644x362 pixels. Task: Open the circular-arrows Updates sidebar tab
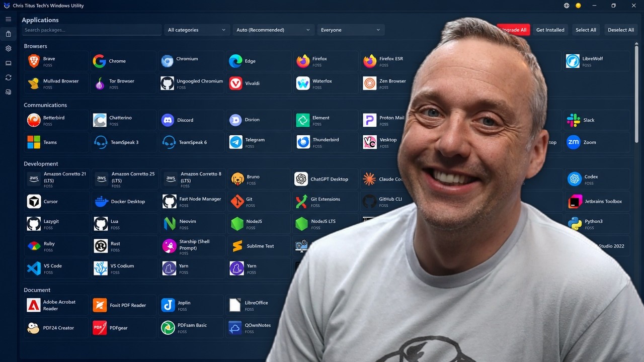(x=8, y=77)
